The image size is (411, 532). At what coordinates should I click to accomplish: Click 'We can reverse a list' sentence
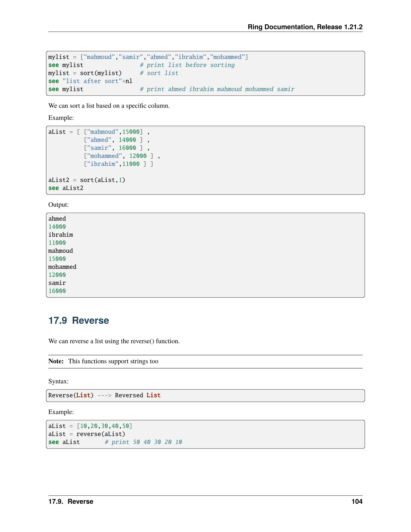click(114, 341)
